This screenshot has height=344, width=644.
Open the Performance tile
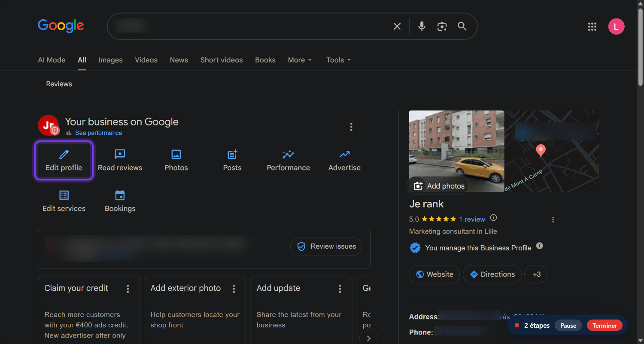[288, 161]
